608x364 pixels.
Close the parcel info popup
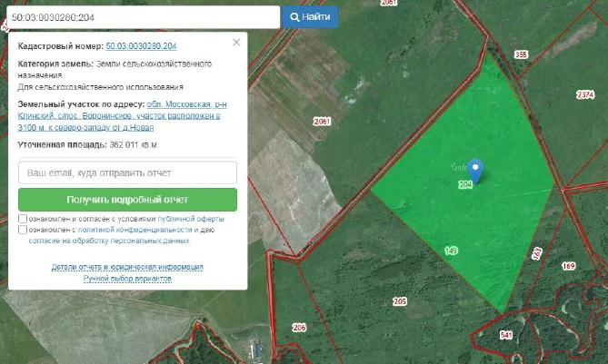(x=236, y=42)
